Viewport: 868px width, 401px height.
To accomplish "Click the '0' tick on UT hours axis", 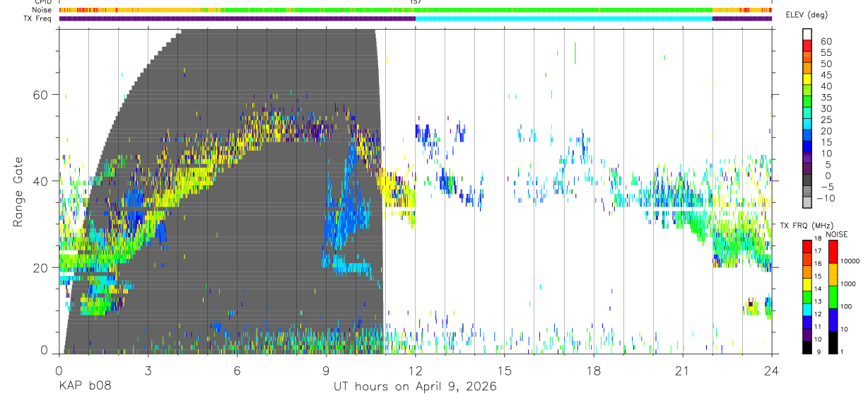I will (59, 370).
